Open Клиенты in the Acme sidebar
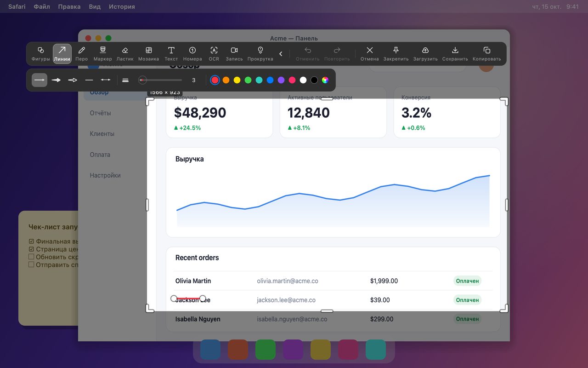Image resolution: width=588 pixels, height=368 pixels. coord(102,134)
